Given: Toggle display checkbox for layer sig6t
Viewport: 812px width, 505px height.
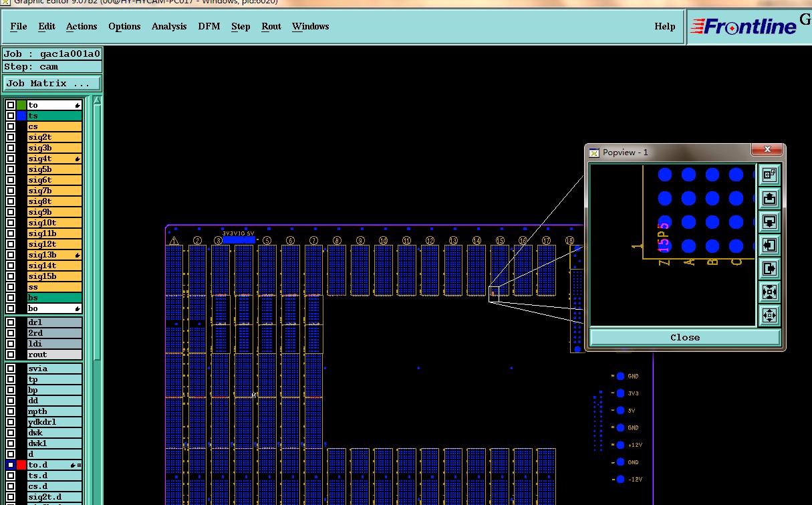Looking at the screenshot, I should [11, 180].
